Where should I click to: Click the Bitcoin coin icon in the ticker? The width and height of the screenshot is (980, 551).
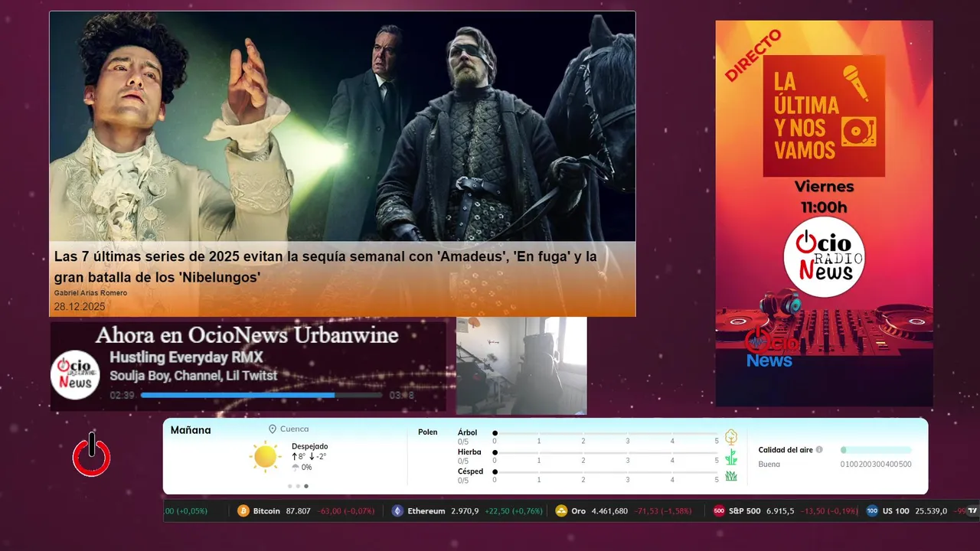pyautogui.click(x=243, y=511)
